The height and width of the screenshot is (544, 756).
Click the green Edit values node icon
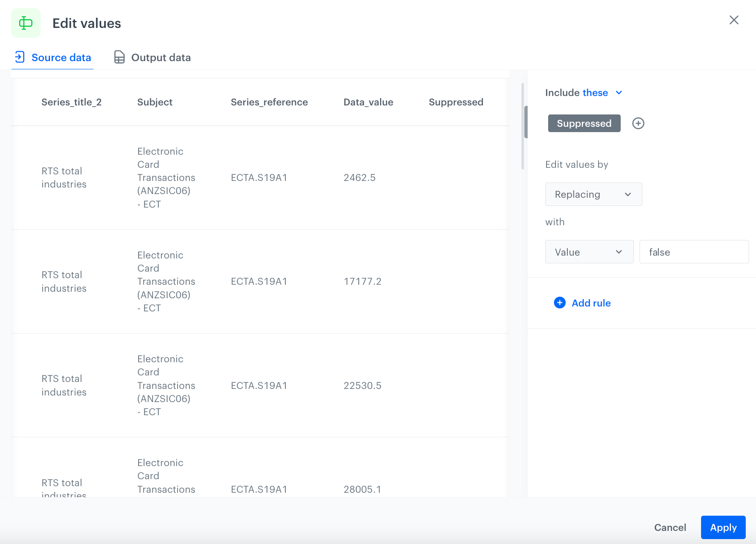pos(26,23)
